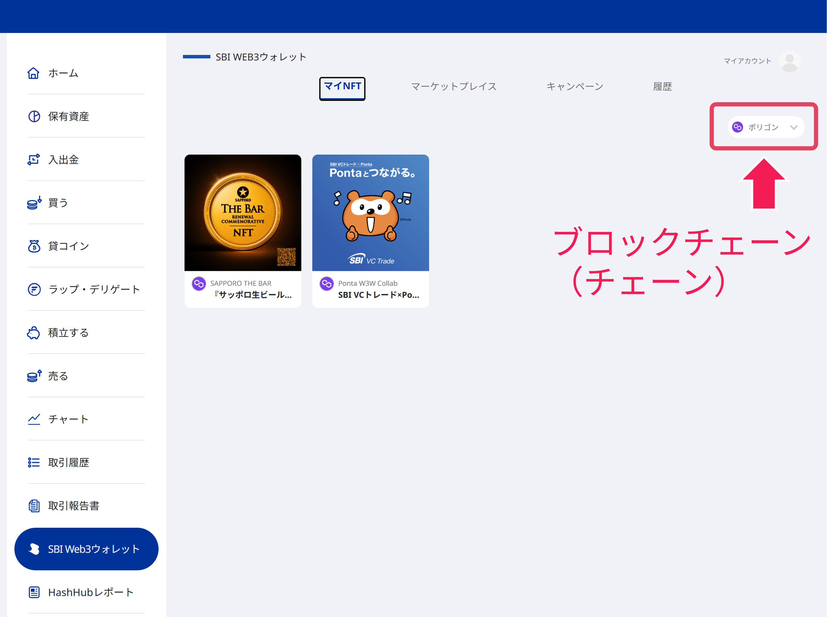Click the 保有資産 pie chart icon
The image size is (840, 617).
(34, 117)
